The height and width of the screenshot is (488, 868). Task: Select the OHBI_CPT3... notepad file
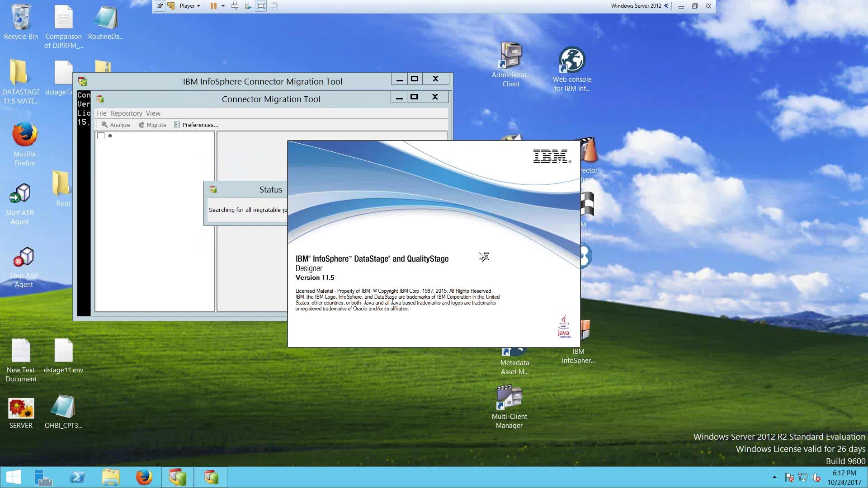pos(63,412)
